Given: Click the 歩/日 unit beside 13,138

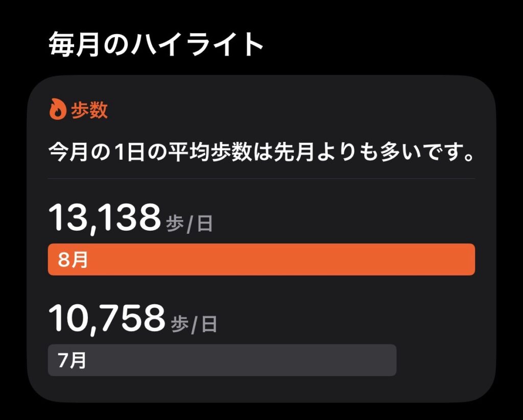Looking at the screenshot, I should click(189, 224).
